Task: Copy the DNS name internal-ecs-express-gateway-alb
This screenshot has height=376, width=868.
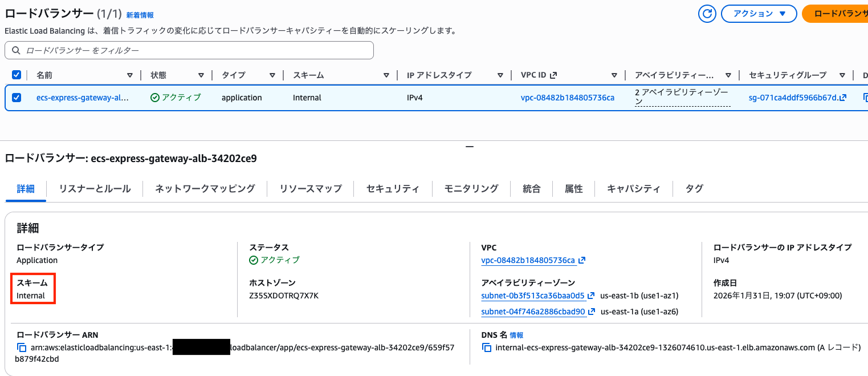Action: 487,346
